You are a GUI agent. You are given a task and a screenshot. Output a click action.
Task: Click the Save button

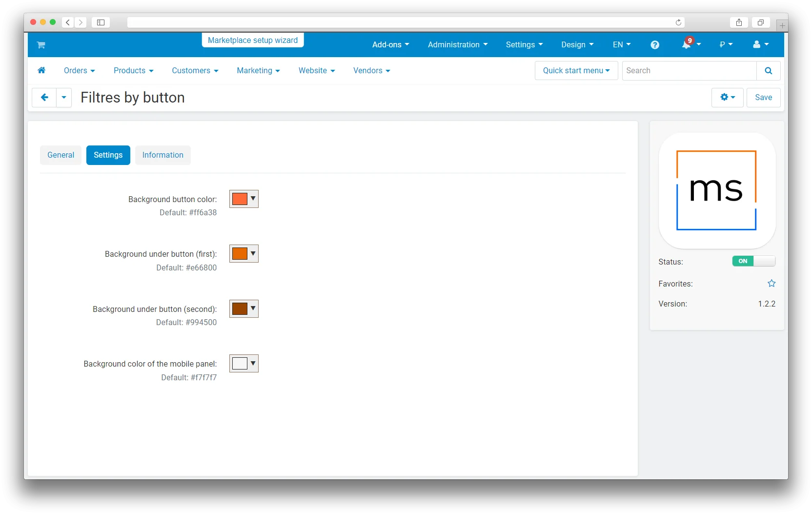pos(763,97)
